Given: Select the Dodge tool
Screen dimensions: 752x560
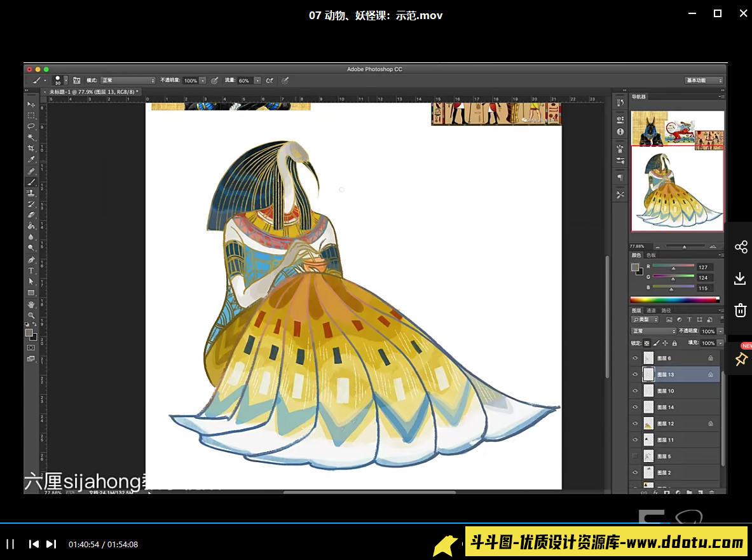Looking at the screenshot, I should click(31, 248).
